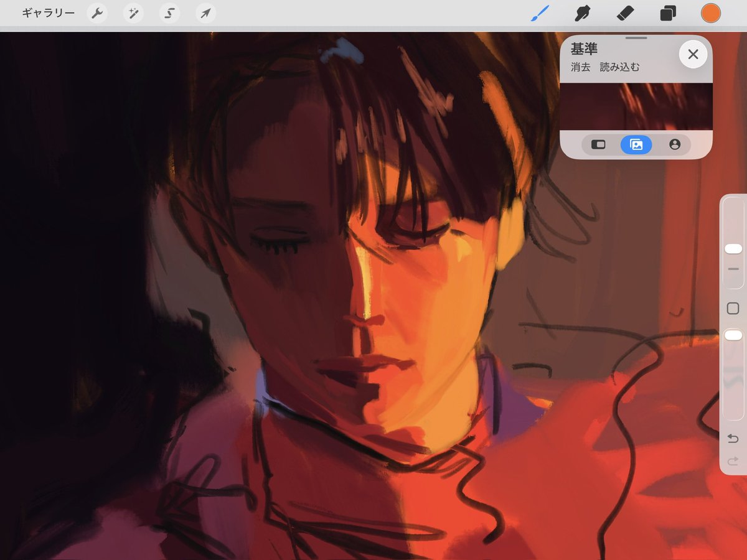
Task: Undo the last stroke
Action: (733, 439)
